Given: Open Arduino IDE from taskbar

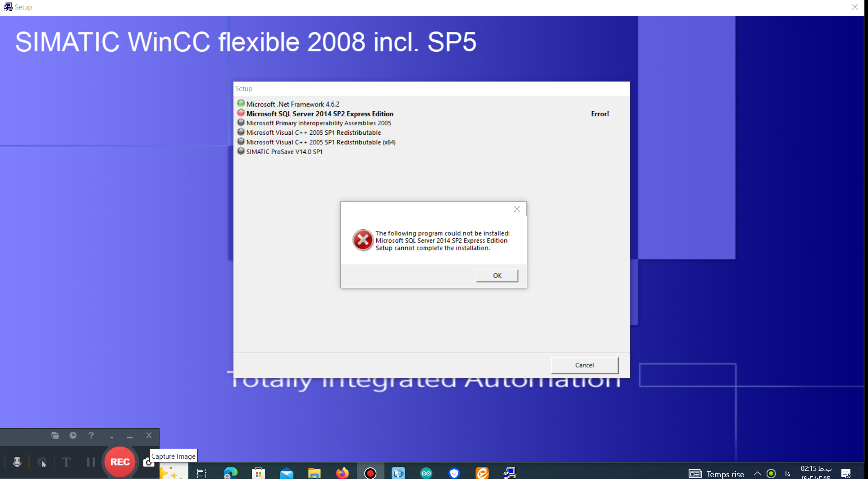Looking at the screenshot, I should click(426, 473).
